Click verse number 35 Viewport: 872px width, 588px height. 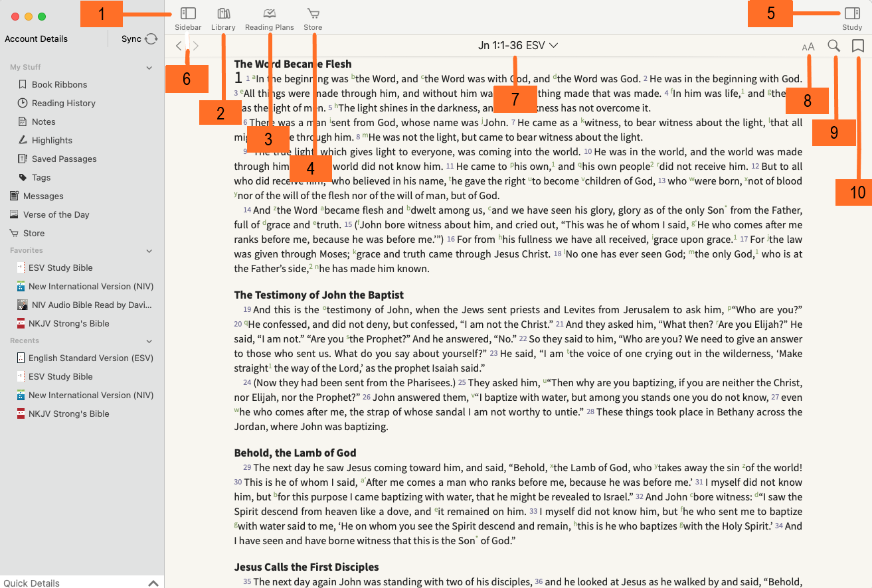click(x=247, y=582)
